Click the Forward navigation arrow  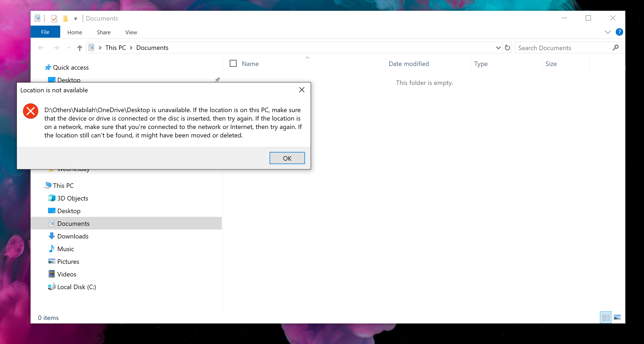tap(56, 48)
